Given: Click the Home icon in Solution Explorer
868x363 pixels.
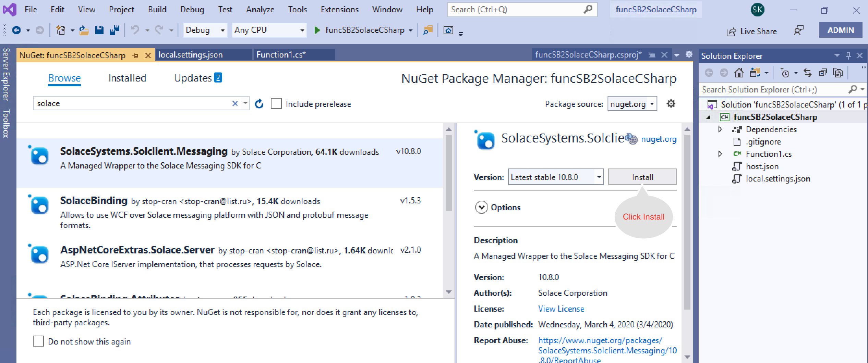Looking at the screenshot, I should point(739,73).
